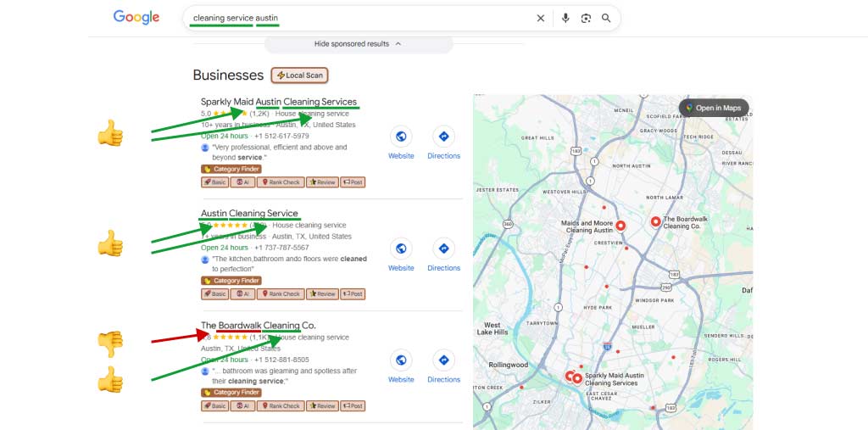Get Directions to Sparkly Maid Austin
The image size is (868, 430).
click(443, 137)
